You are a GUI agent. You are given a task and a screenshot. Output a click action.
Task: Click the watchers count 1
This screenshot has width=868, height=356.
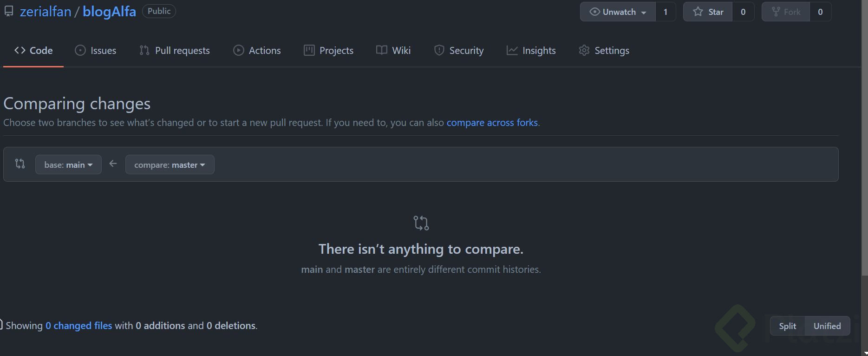pos(666,12)
